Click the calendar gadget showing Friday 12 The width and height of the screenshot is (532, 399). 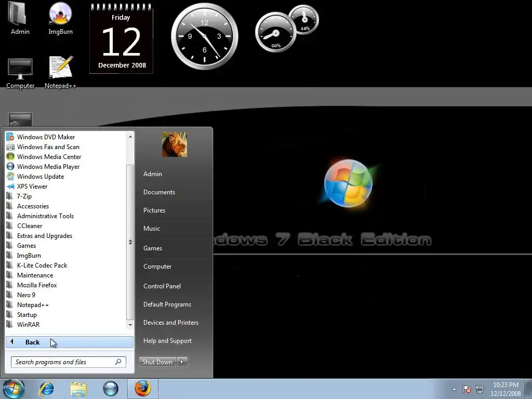(x=122, y=38)
